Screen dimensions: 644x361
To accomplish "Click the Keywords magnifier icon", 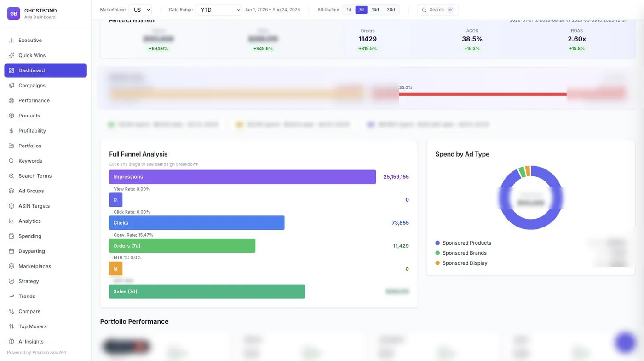I will [11, 161].
